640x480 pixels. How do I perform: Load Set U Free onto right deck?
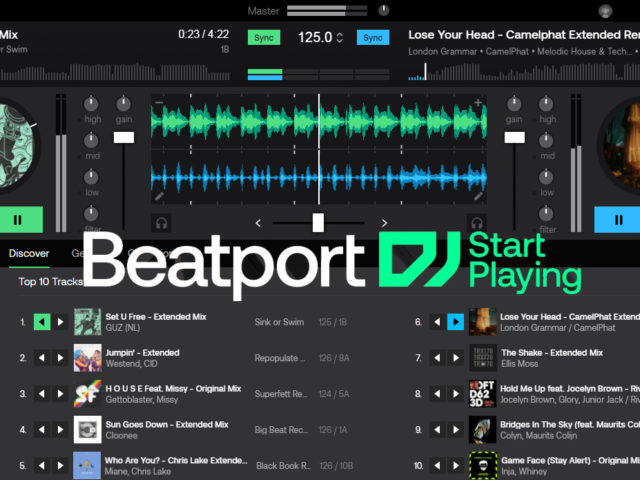(x=60, y=322)
